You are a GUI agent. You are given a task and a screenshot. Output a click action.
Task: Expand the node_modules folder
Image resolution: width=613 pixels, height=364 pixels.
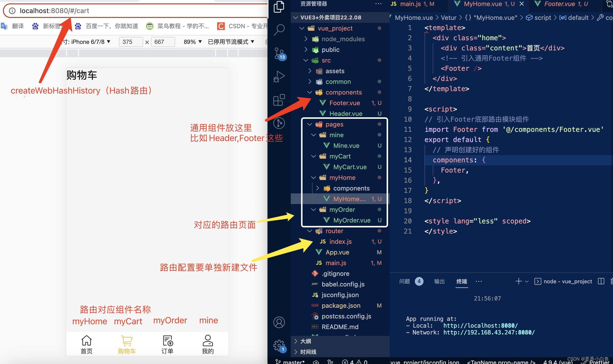[x=340, y=39]
